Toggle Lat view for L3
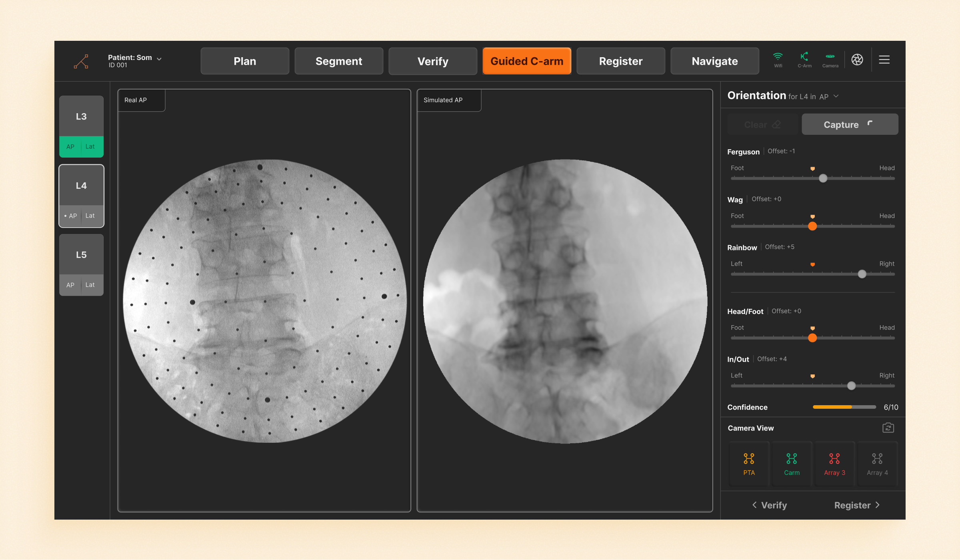Screen dimensions: 960x560 pos(90,147)
